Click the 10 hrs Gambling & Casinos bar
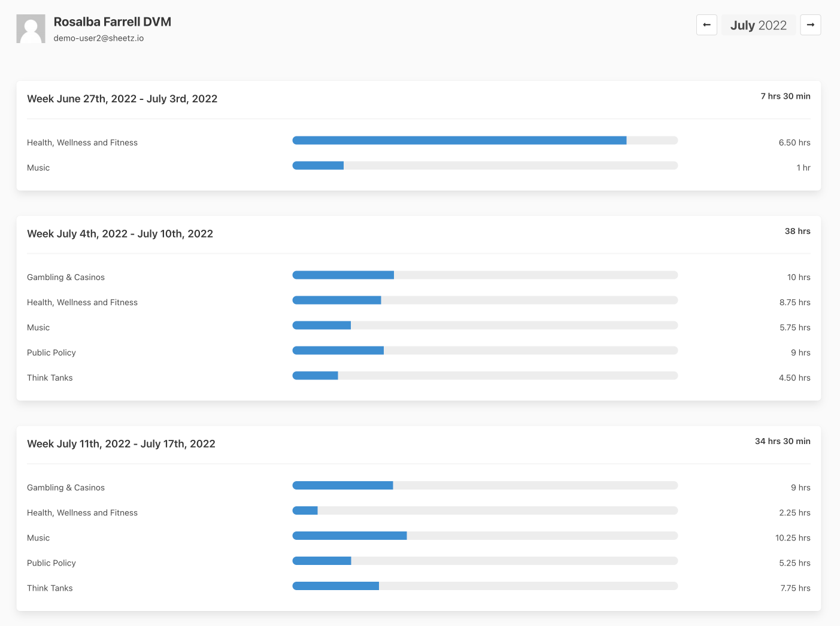 pyautogui.click(x=484, y=275)
